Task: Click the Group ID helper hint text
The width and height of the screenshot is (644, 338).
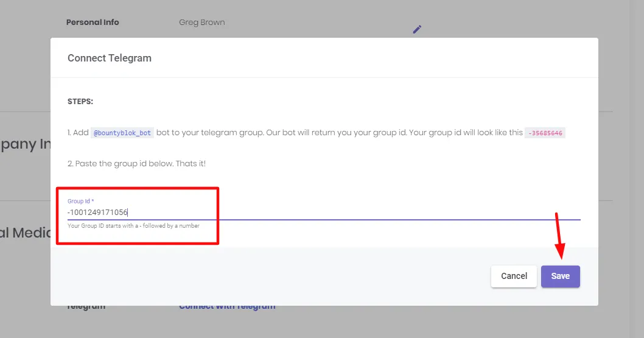Action: point(133,226)
